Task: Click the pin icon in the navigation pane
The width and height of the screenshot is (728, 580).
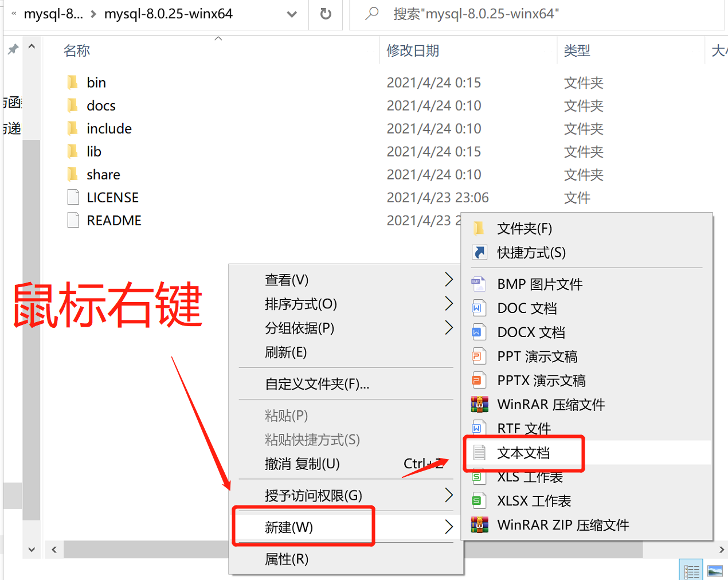Action: (x=13, y=49)
